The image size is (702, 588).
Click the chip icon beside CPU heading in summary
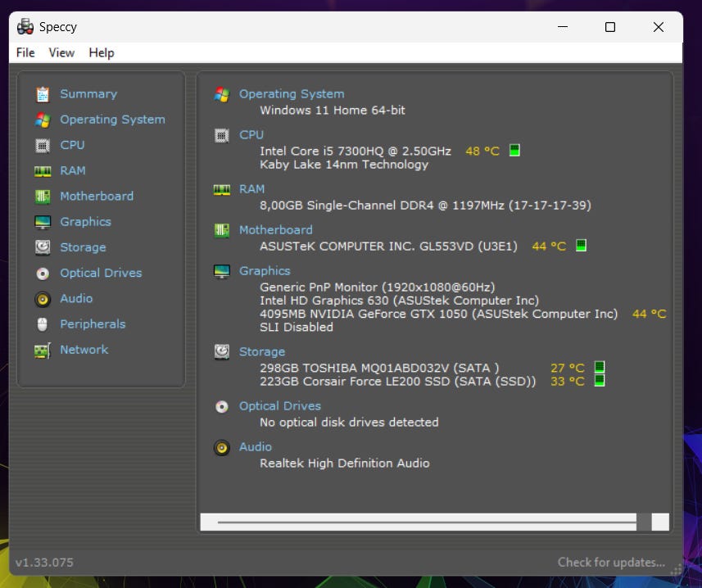tap(222, 135)
